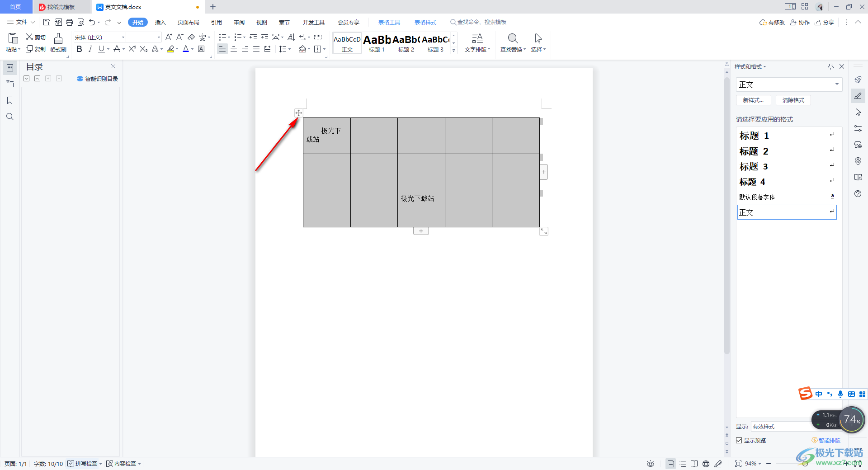The image size is (868, 470).
Task: Open Find and Replace (查找替换)
Action: (x=513, y=42)
